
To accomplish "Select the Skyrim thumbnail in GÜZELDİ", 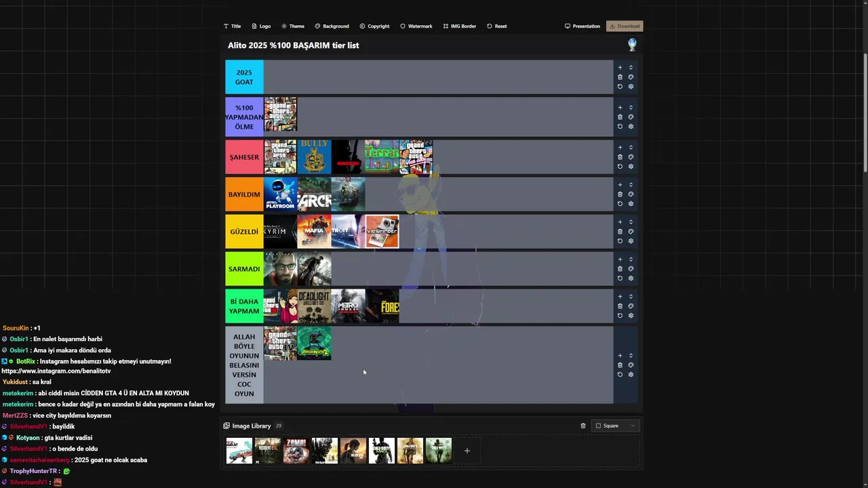I will [x=280, y=232].
